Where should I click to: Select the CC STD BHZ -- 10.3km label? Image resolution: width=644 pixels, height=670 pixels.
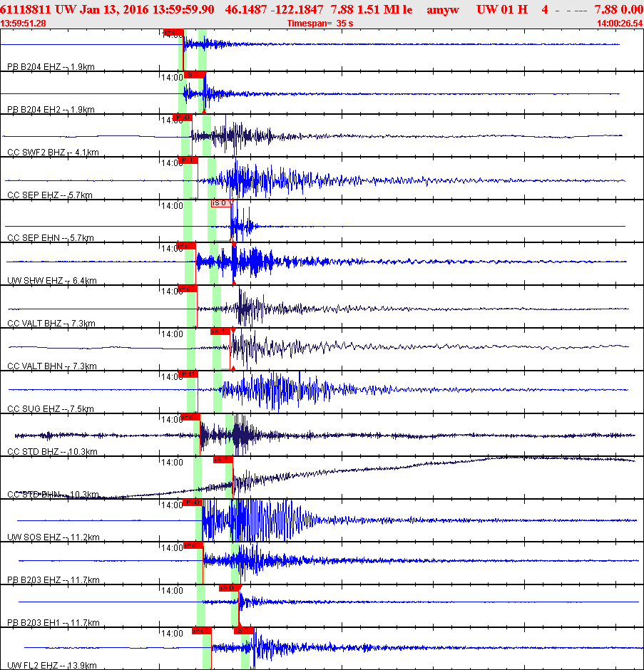pos(52,451)
